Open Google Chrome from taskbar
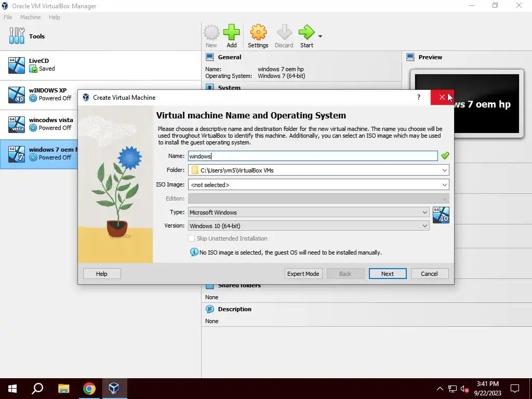 point(89,389)
